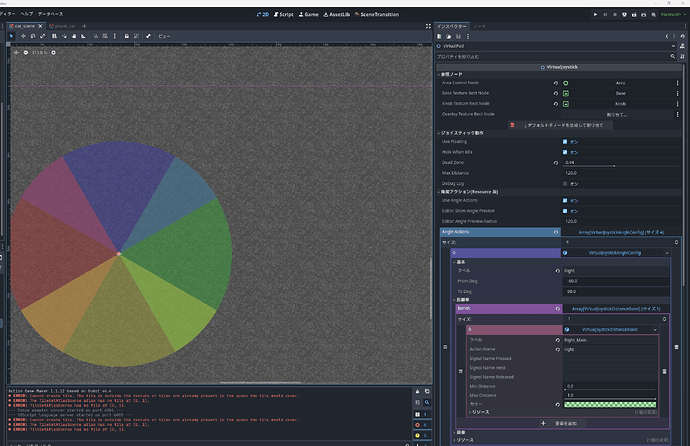Toggle the Use Floating checkbox
The height and width of the screenshot is (446, 690).
coord(564,141)
